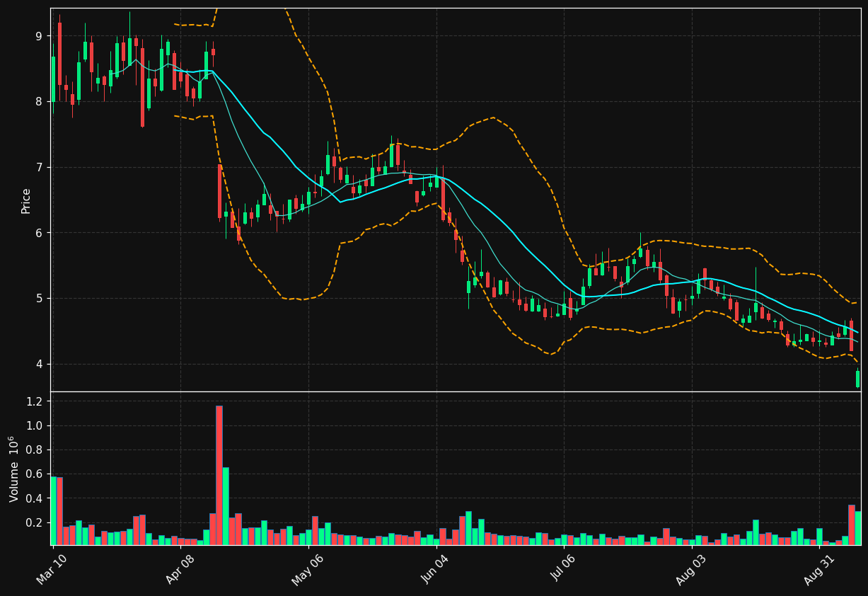
Task: Click the last green candle below price 4
Action: pyautogui.click(x=857, y=379)
